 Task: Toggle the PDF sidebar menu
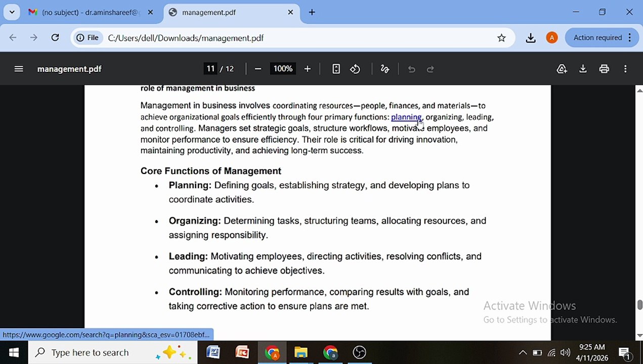[19, 69]
